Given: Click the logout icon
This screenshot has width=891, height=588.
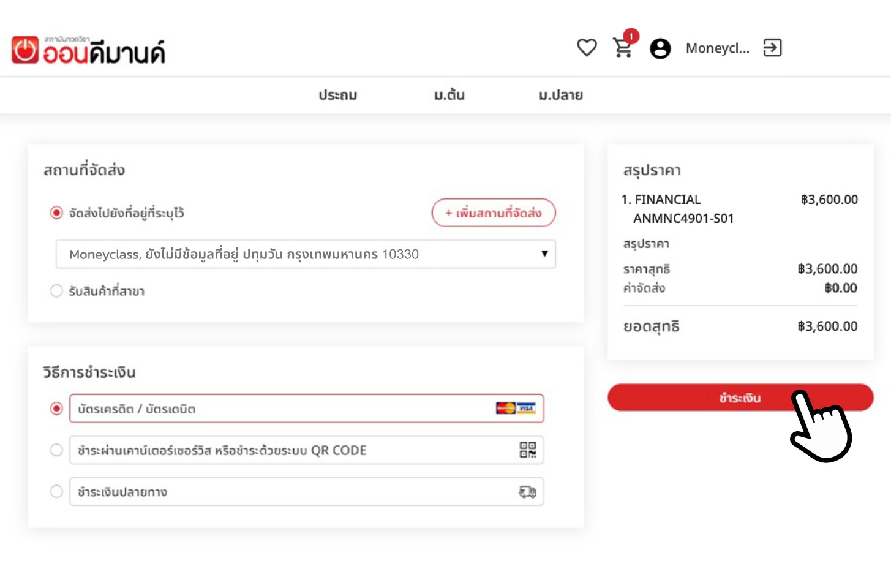Looking at the screenshot, I should tap(772, 48).
